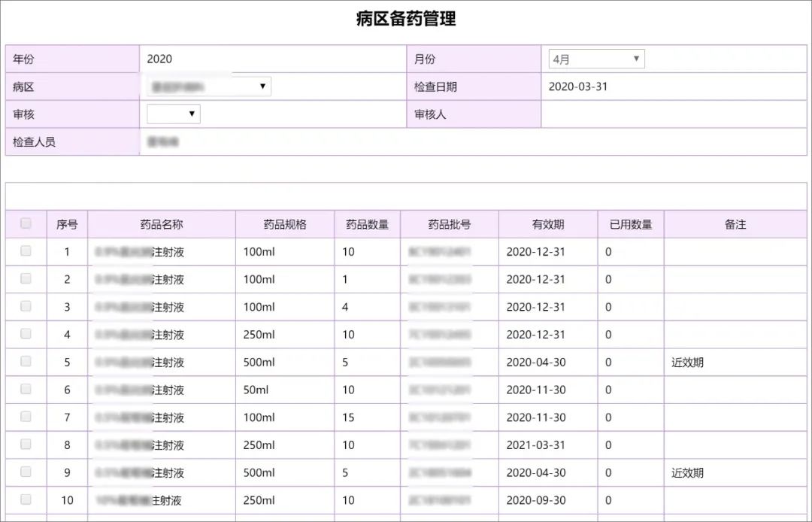Check the checkbox for row 6

tap(26, 389)
